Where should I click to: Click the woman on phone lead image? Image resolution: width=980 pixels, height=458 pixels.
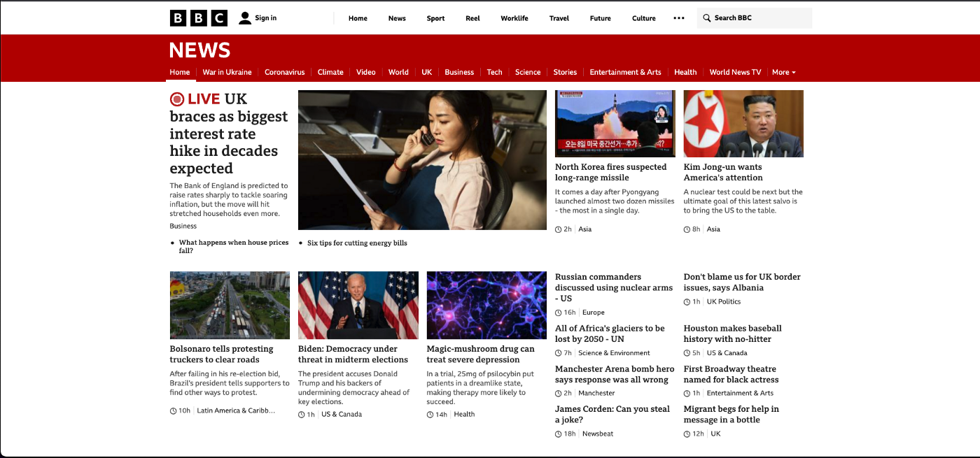(x=422, y=160)
